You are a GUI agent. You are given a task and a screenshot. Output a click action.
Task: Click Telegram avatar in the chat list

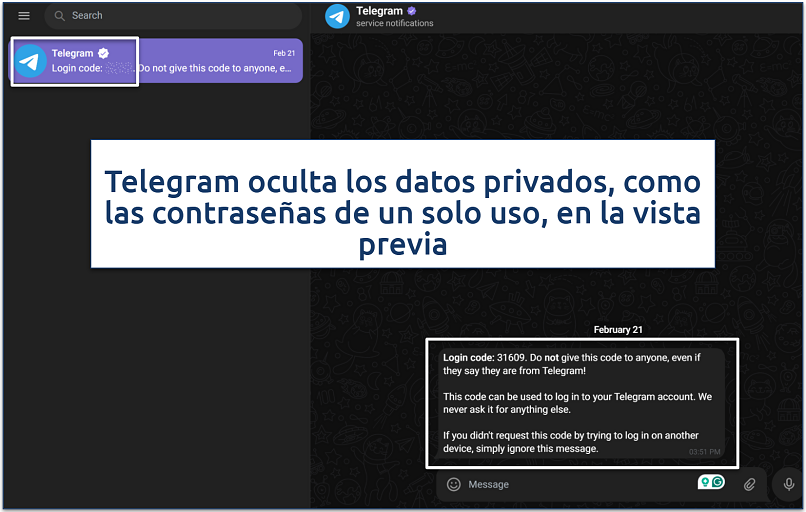click(31, 61)
